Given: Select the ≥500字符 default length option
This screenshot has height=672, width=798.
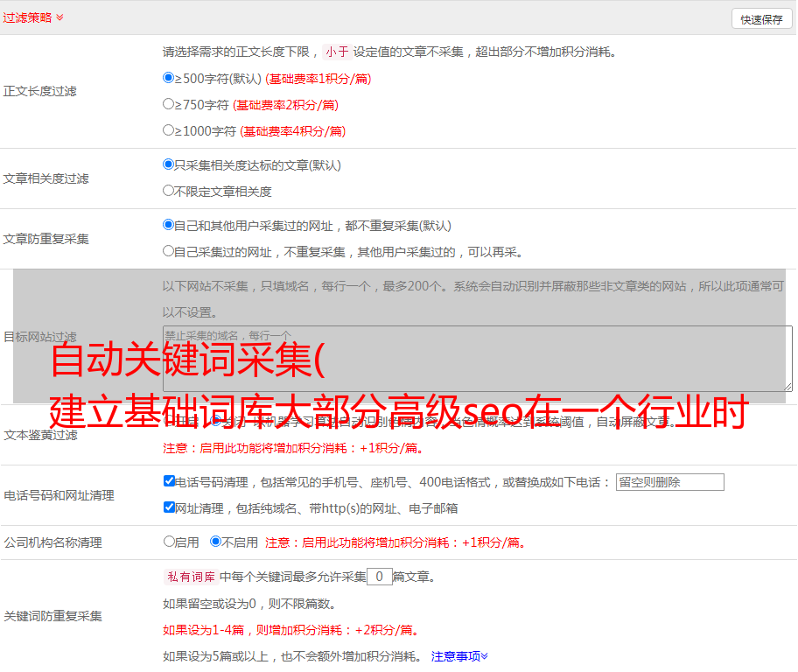Looking at the screenshot, I should 169,78.
